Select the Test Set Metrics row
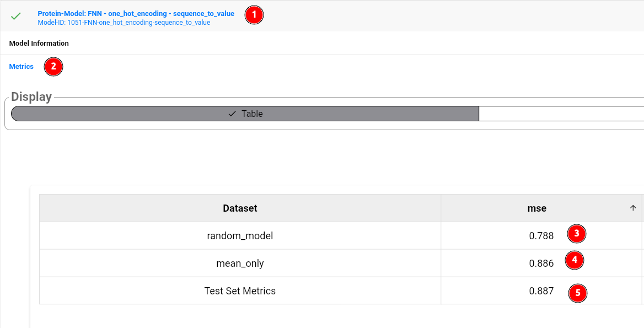This screenshot has height=328, width=644. pos(240,291)
